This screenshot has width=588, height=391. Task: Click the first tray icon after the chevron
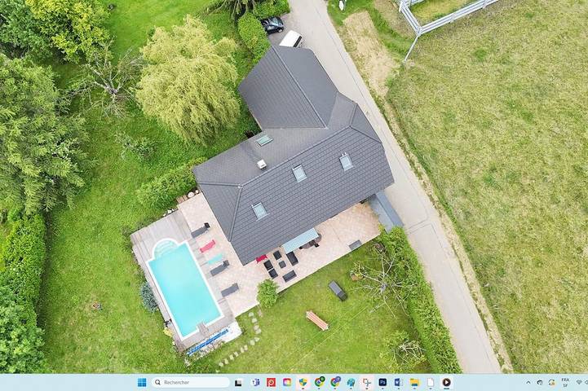pyautogui.click(x=540, y=382)
